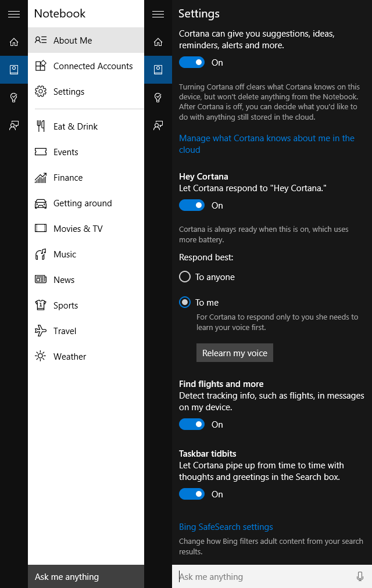Select the Travel airplane icon

tap(41, 331)
